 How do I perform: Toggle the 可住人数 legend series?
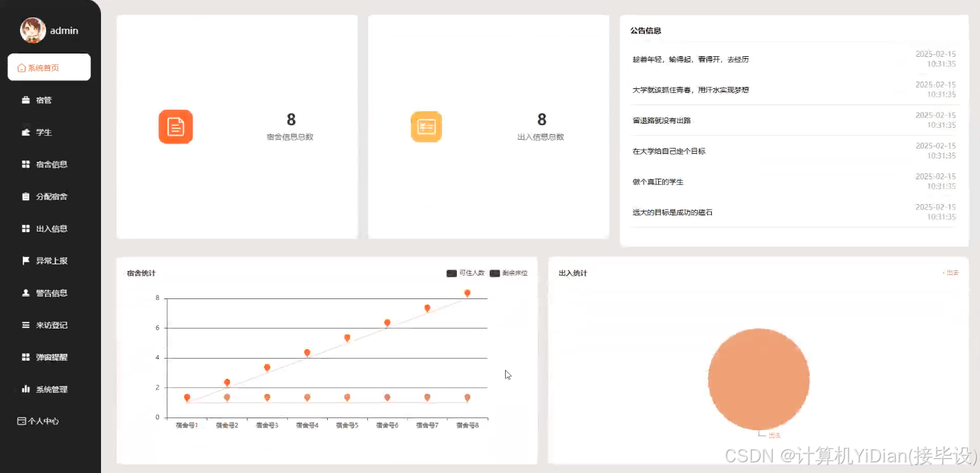pos(466,273)
